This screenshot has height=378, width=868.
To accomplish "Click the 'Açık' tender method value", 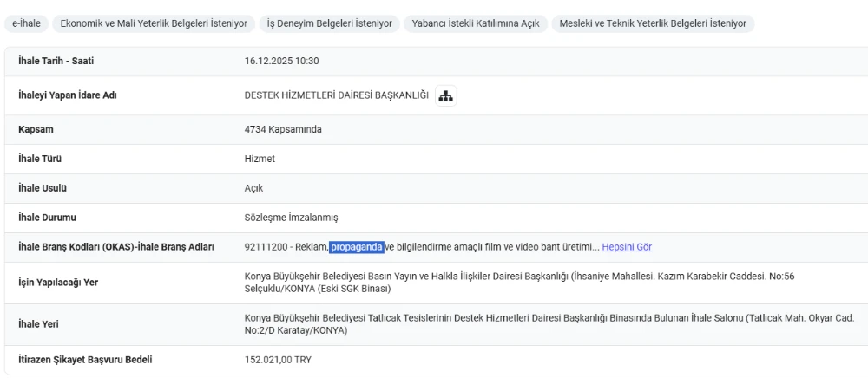I will click(254, 188).
